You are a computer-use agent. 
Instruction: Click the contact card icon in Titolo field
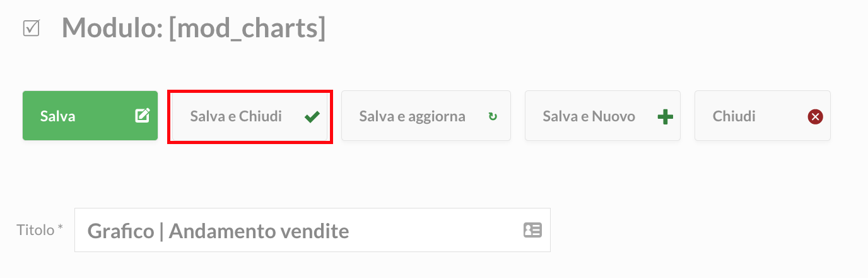532,230
